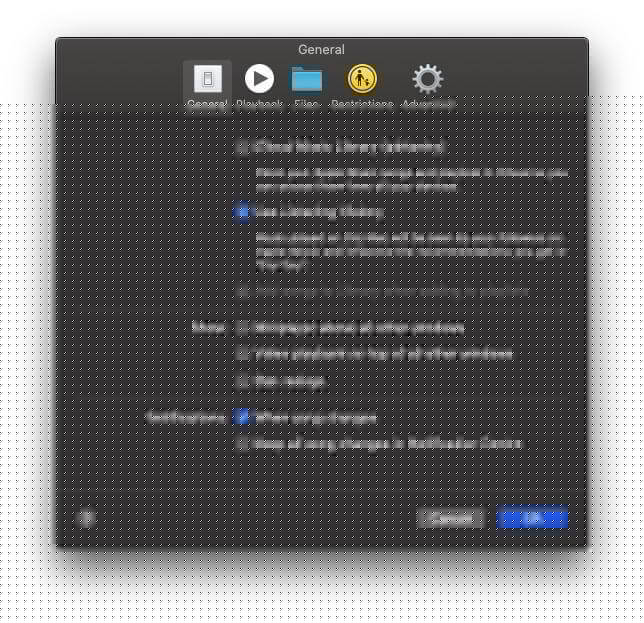Viewport: 644px width, 623px height.
Task: Enable the Star ratings checkbox
Action: 243,381
